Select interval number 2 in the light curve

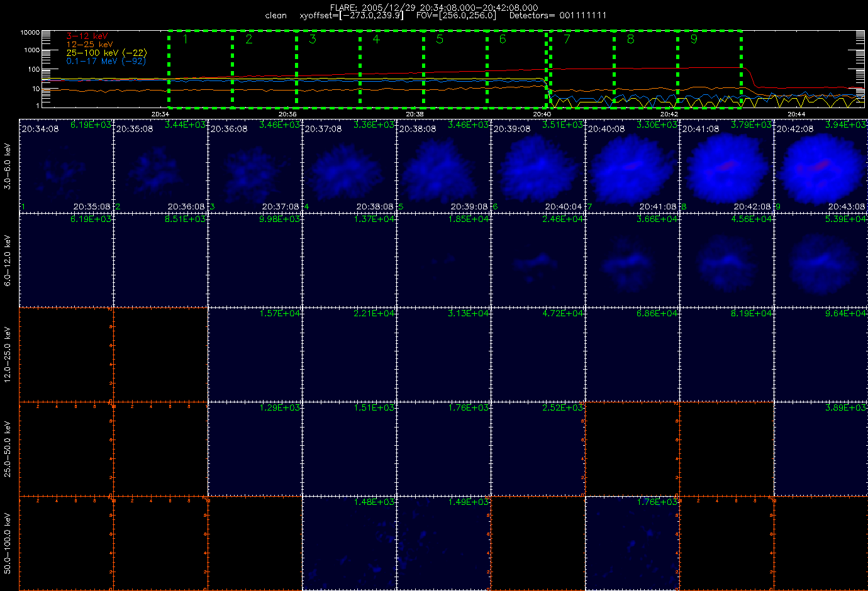coord(249,39)
